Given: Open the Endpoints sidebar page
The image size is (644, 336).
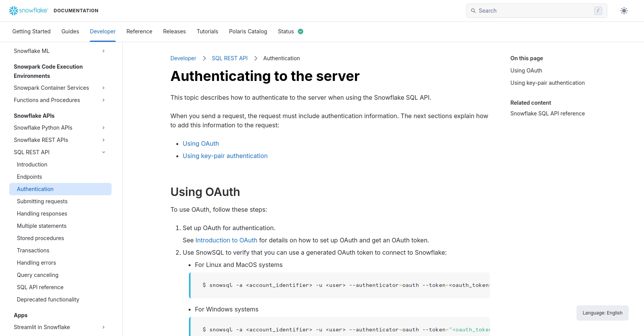Looking at the screenshot, I should point(30,177).
